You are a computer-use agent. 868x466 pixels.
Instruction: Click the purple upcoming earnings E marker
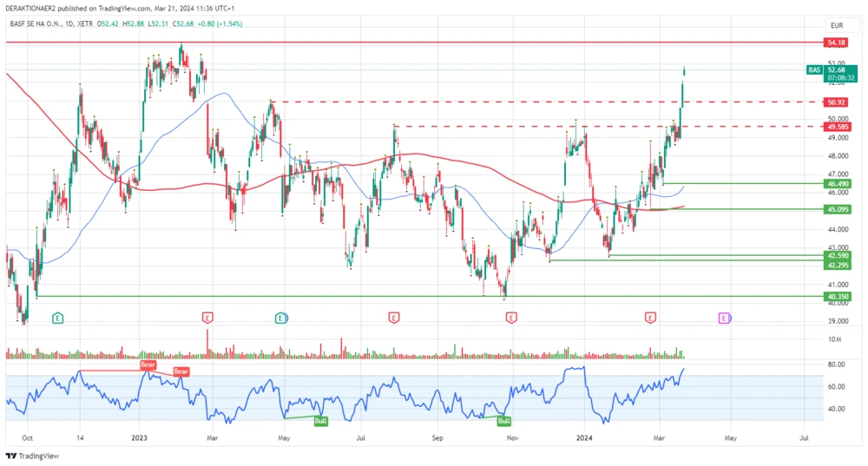click(x=725, y=318)
